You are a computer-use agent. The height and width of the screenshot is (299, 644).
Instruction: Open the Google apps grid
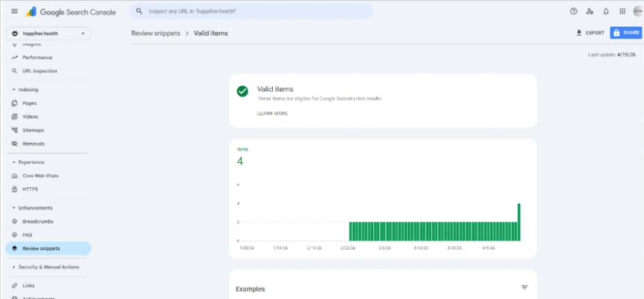623,11
